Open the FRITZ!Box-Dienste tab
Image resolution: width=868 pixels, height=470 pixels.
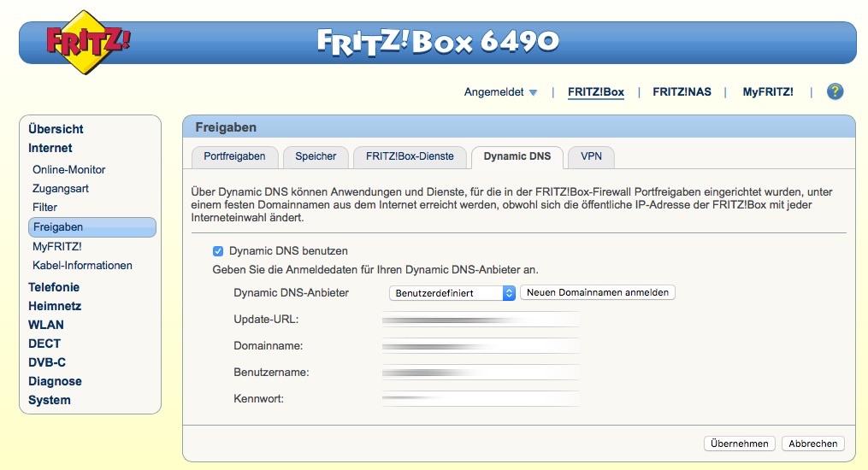[410, 157]
